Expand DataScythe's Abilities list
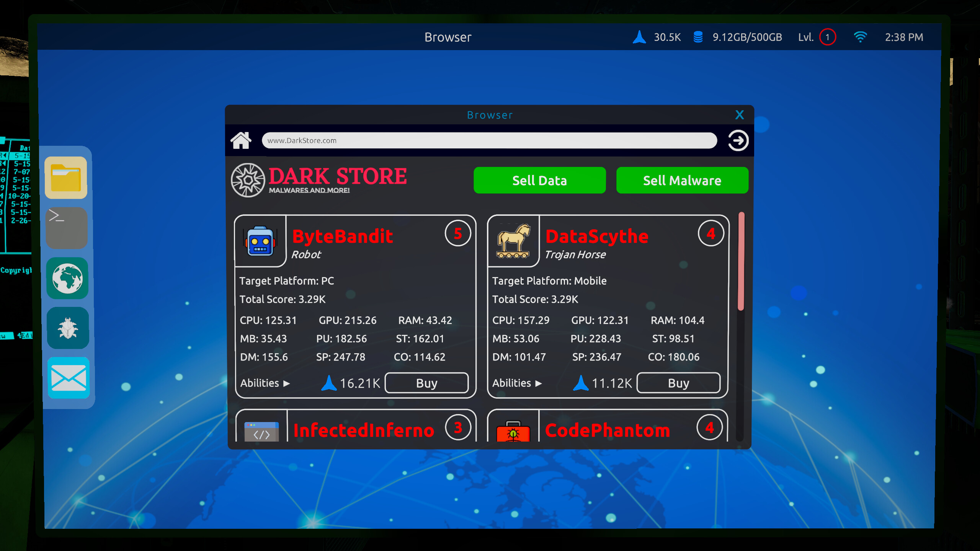This screenshot has width=980, height=551. tap(517, 383)
